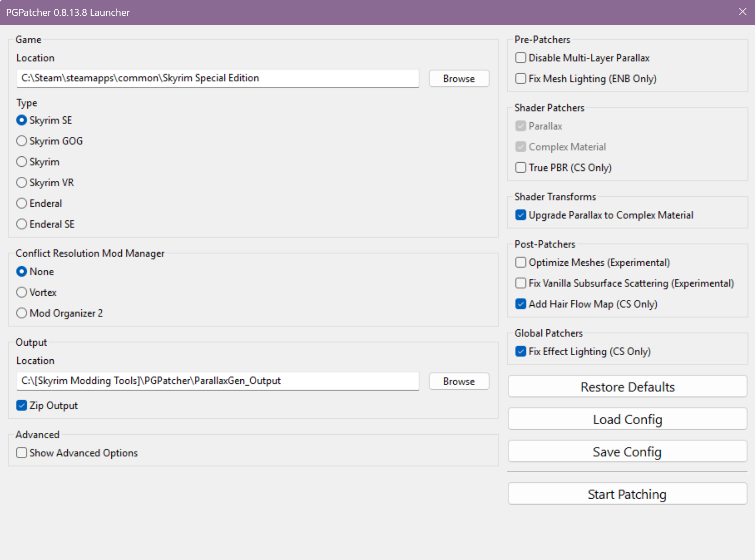This screenshot has height=560, width=755.
Task: Enable Disable Multi-Layer Parallax pre-patcher
Action: (x=521, y=58)
